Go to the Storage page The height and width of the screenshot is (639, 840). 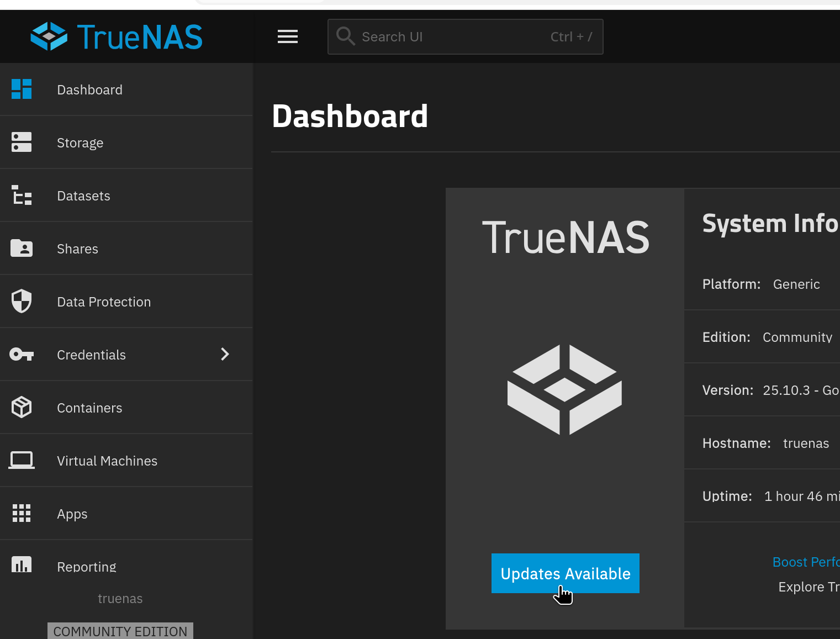coord(126,142)
